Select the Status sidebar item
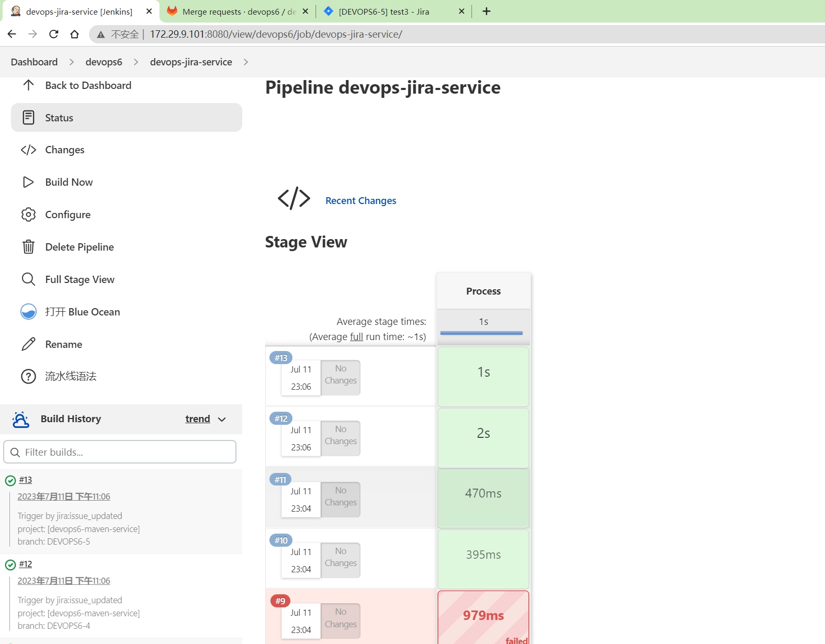This screenshot has height=644, width=825. click(x=127, y=118)
